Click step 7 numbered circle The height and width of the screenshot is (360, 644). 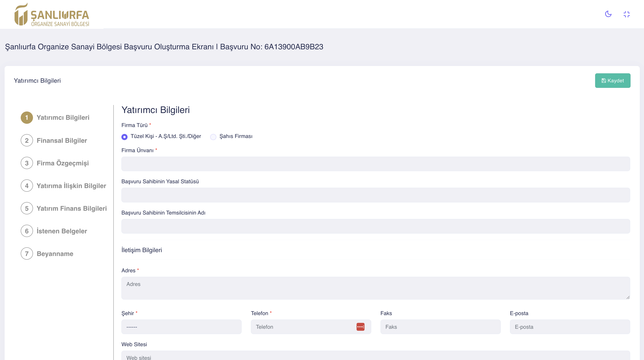[x=27, y=254]
